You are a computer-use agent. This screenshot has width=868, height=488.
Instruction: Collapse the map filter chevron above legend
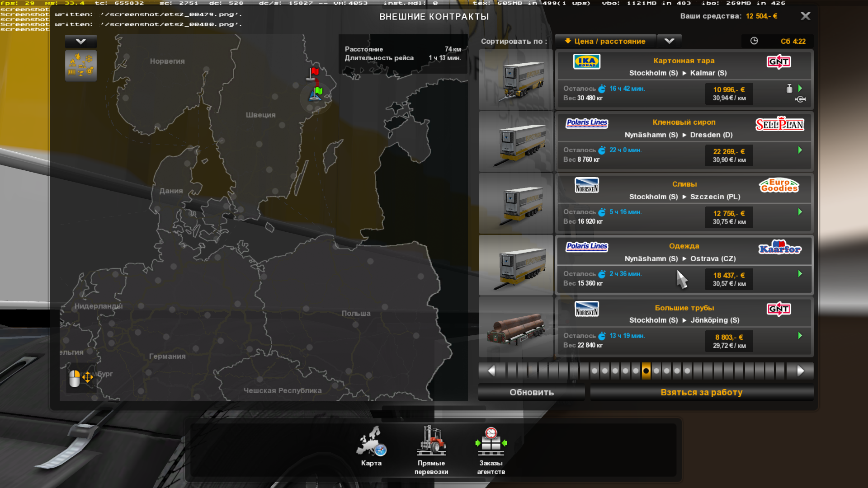click(x=80, y=42)
